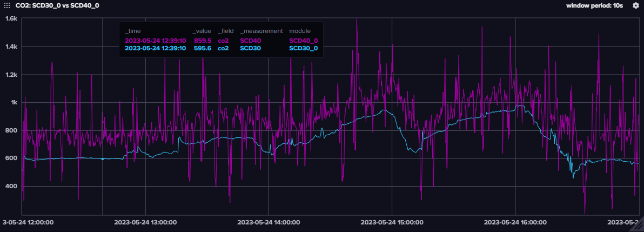Click the cell drag handle dots icon
Viewport: 644px width, 232px height.
pos(7,5)
